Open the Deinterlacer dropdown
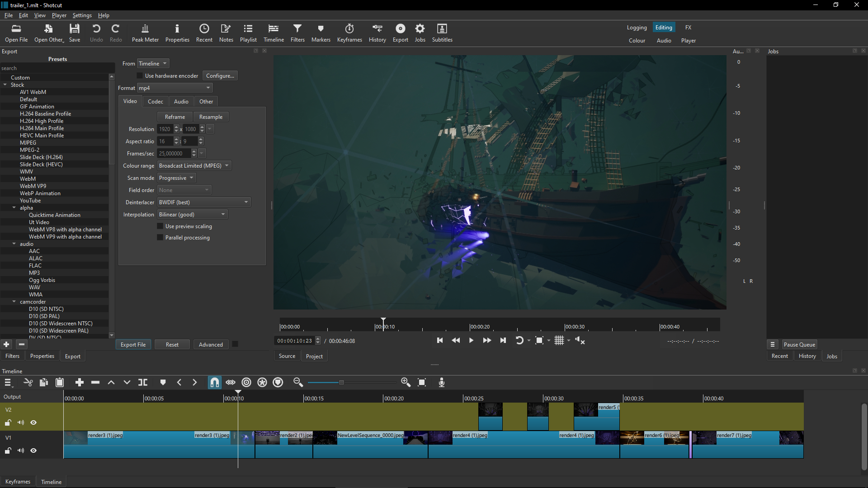Viewport: 868px width, 488px height. [203, 202]
